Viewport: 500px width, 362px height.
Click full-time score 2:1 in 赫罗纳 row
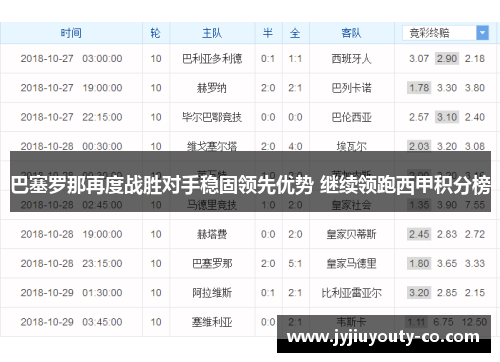pos(295,88)
